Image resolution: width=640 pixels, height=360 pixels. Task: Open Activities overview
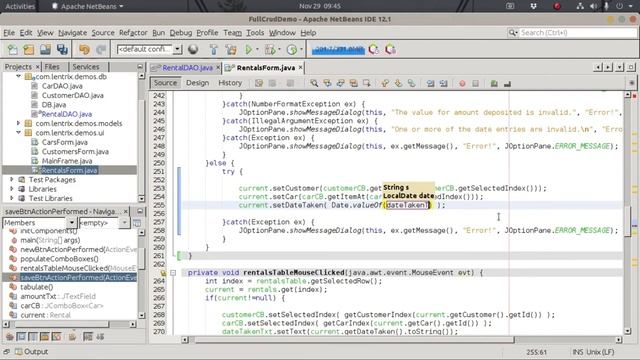(20, 6)
